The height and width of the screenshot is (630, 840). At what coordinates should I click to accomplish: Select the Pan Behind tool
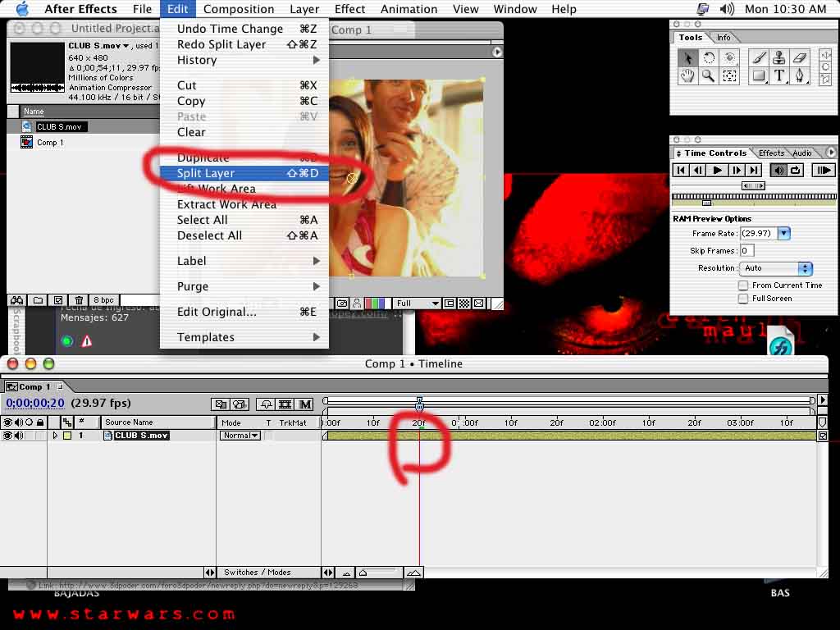729,76
